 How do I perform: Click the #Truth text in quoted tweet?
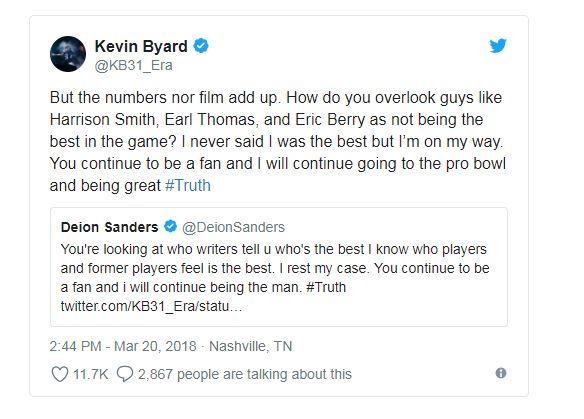pyautogui.click(x=326, y=287)
